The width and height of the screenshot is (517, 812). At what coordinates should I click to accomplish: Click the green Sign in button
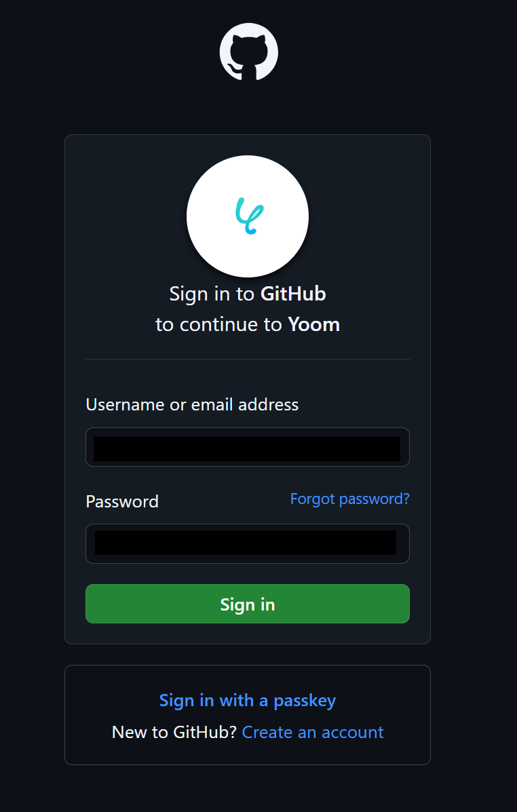click(248, 604)
